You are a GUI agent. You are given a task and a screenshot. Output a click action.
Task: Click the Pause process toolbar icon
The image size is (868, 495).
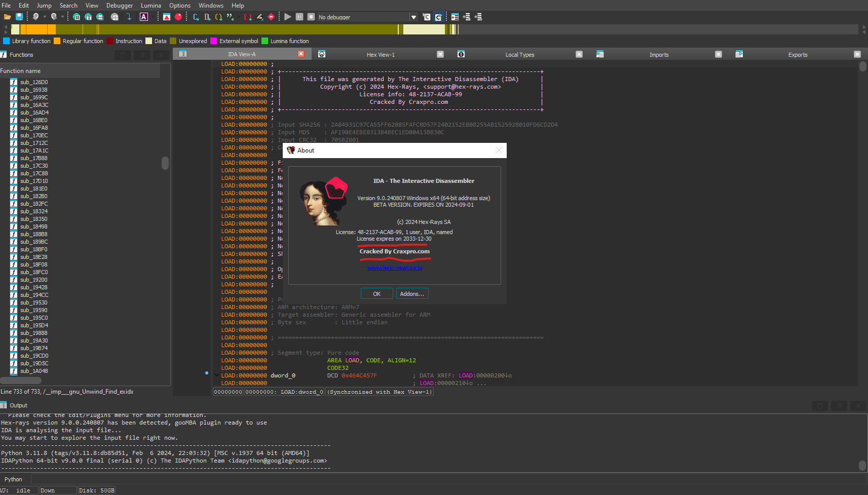click(299, 17)
